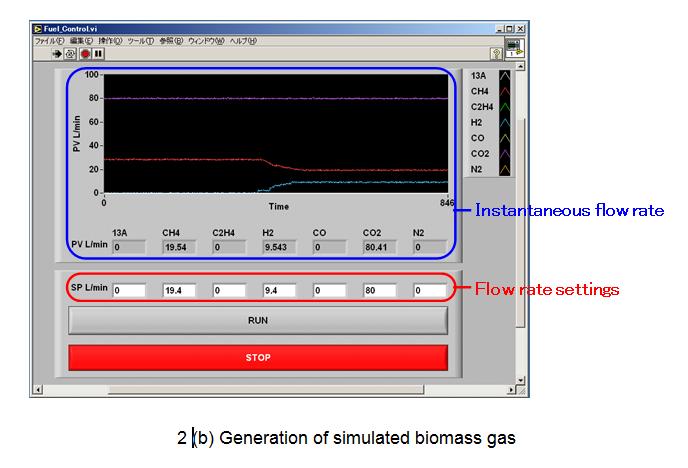Click the LabVIEW title bar app icon

coord(38,29)
